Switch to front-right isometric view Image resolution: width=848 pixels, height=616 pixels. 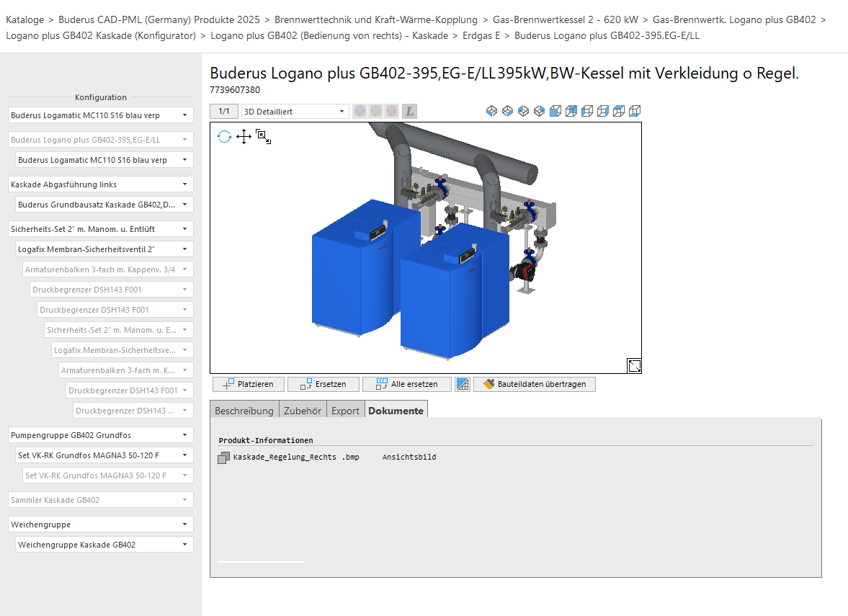click(507, 111)
